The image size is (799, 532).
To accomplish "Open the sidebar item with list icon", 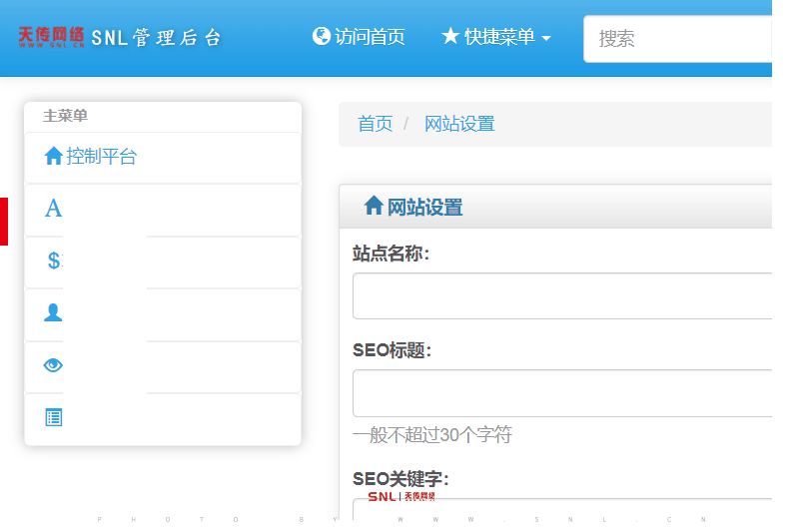I will (163, 419).
